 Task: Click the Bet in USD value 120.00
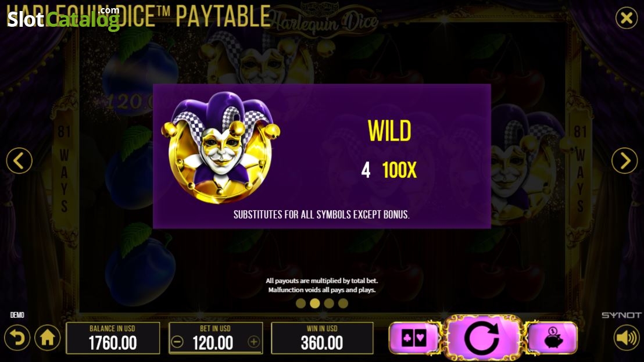(x=213, y=343)
